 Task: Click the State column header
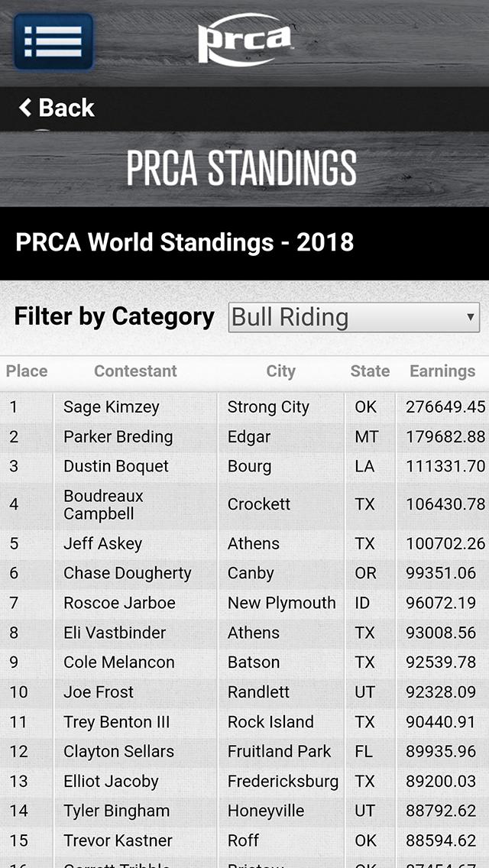coord(370,371)
